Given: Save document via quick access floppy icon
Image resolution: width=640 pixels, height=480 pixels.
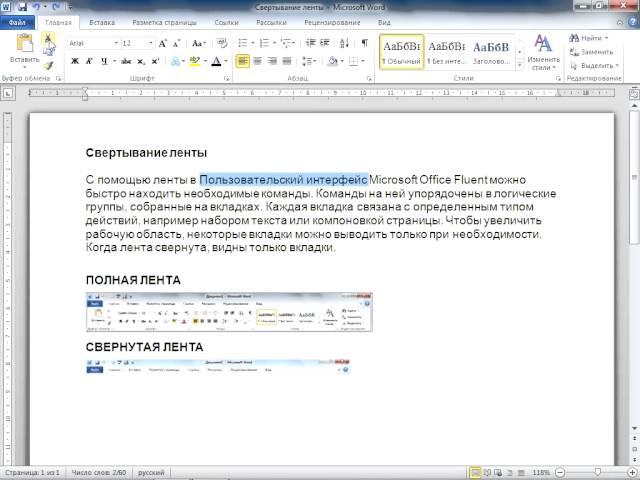Looking at the screenshot, I should (22, 7).
